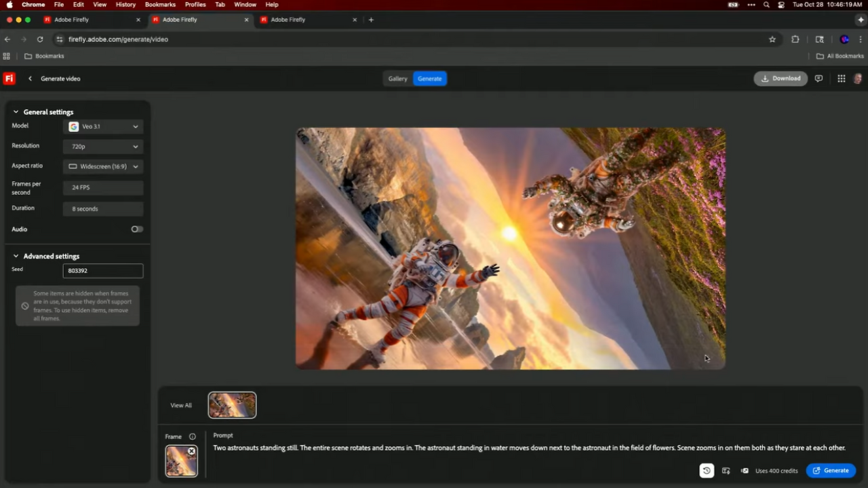This screenshot has width=868, height=488.
Task: Collapse the General settings section
Action: (16, 112)
